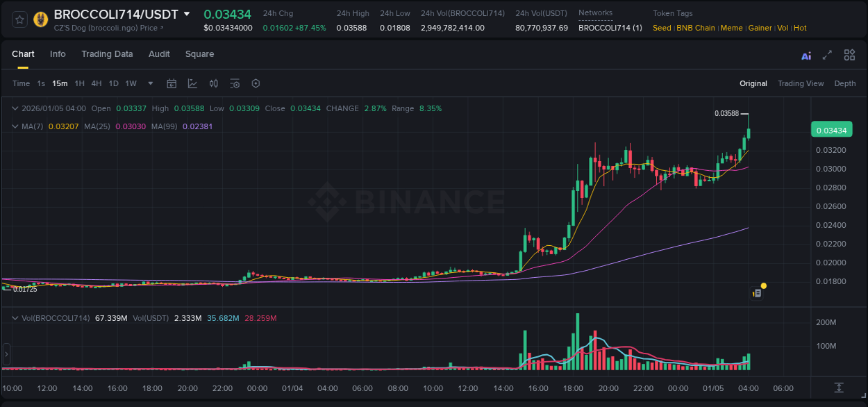
Task: Open the BROCCOLI714/USDT pair selector dropdown
Action: pyautogui.click(x=185, y=13)
